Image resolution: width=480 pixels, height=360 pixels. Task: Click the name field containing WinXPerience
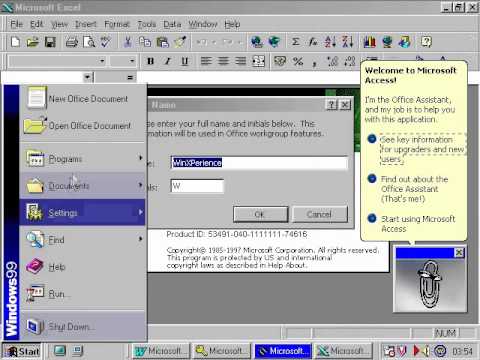259,163
